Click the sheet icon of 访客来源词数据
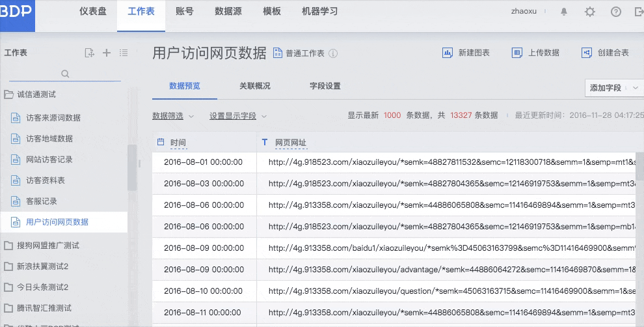The width and height of the screenshot is (644, 327). point(16,118)
